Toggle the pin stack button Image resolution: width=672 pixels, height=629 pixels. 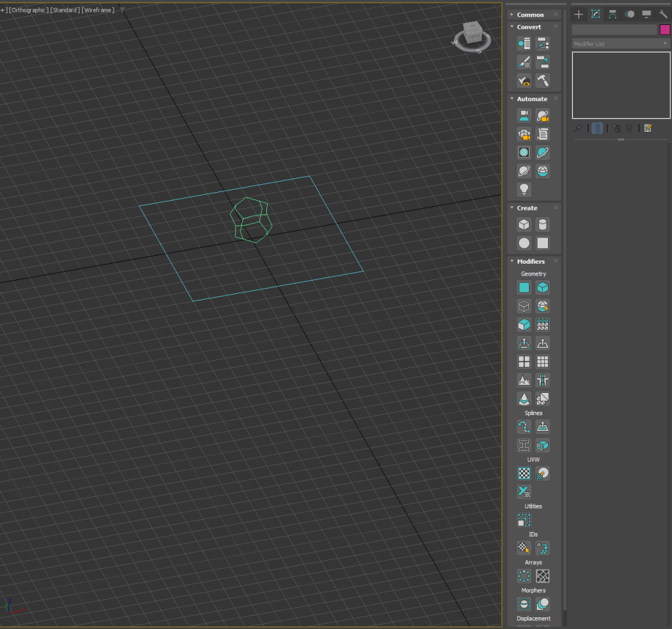pos(578,129)
